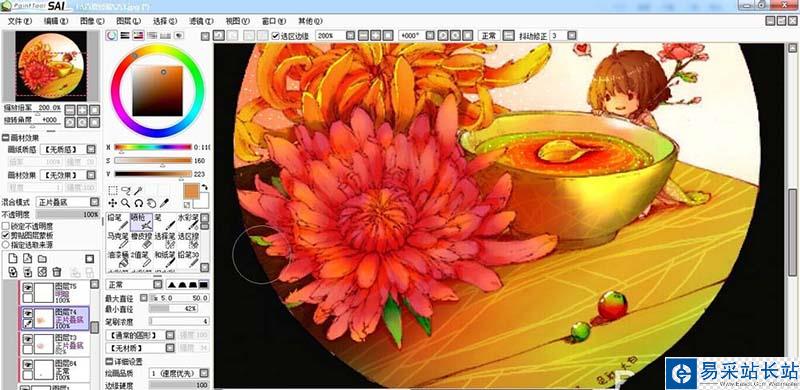
Task: Select the rectangular selection tool
Action: pyautogui.click(x=113, y=191)
